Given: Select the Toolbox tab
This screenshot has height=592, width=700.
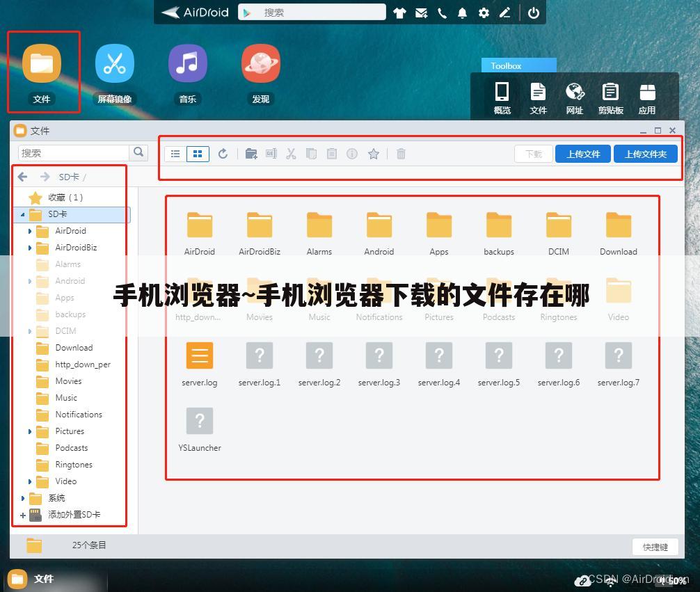Looking at the screenshot, I should (519, 65).
